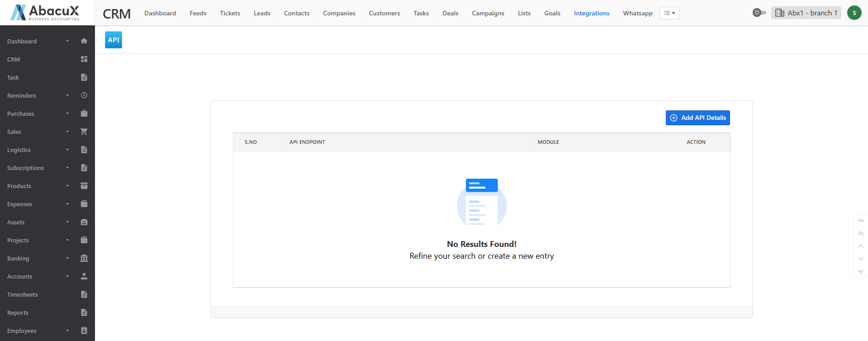Select the Abx1 - branch 1 selector
The height and width of the screenshot is (341, 868).
(806, 13)
